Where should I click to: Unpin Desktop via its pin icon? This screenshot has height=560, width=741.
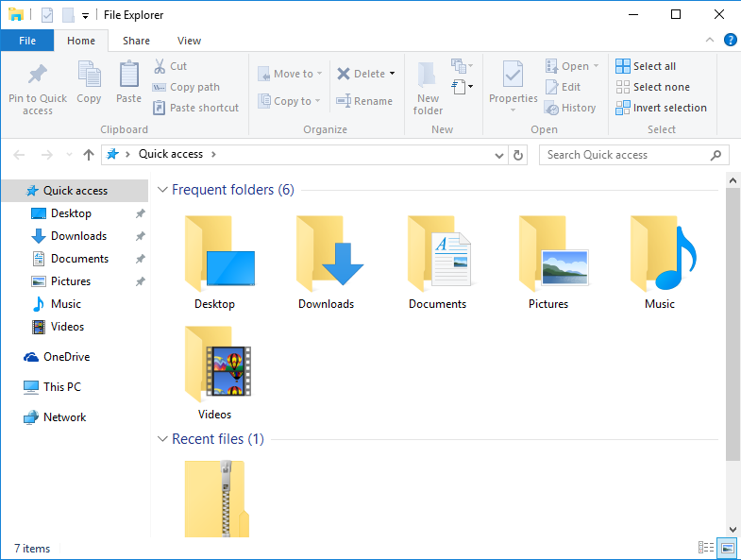click(141, 213)
